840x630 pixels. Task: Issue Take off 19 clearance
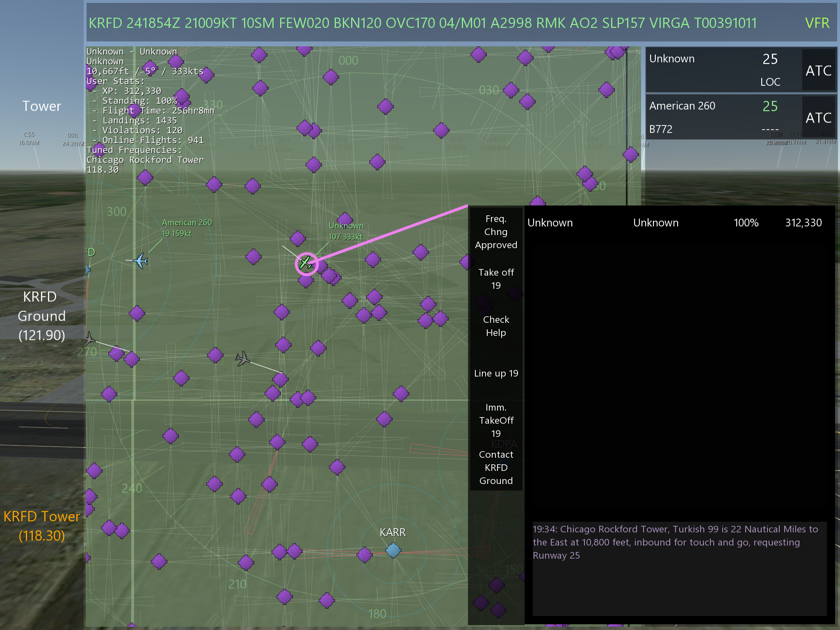pyautogui.click(x=496, y=279)
